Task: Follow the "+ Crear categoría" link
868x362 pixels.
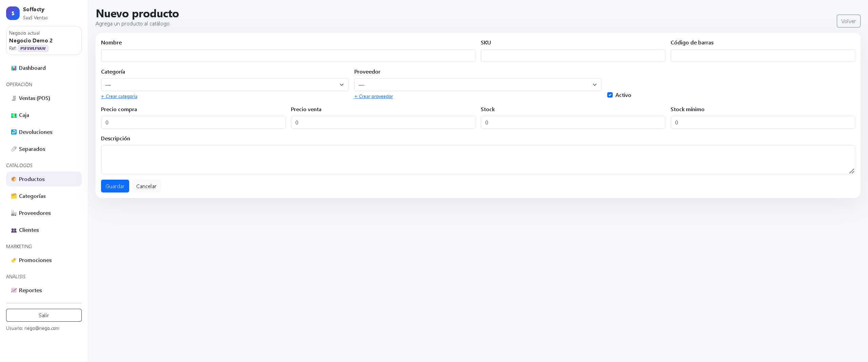Action: click(119, 97)
